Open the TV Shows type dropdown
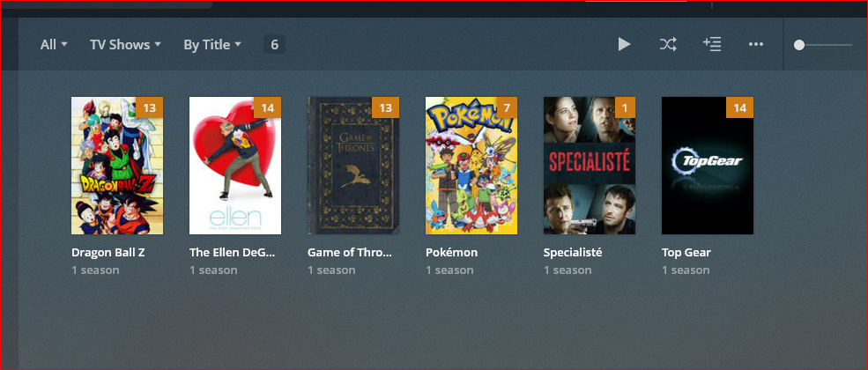 click(125, 45)
